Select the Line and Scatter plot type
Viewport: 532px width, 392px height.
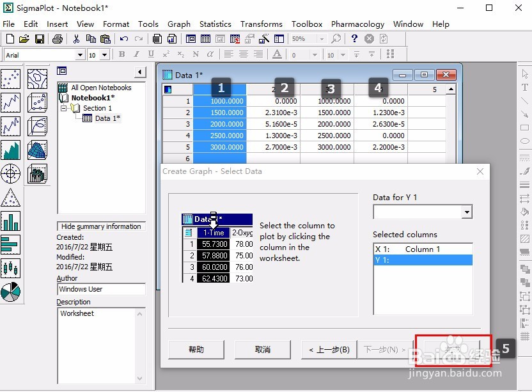click(10, 126)
